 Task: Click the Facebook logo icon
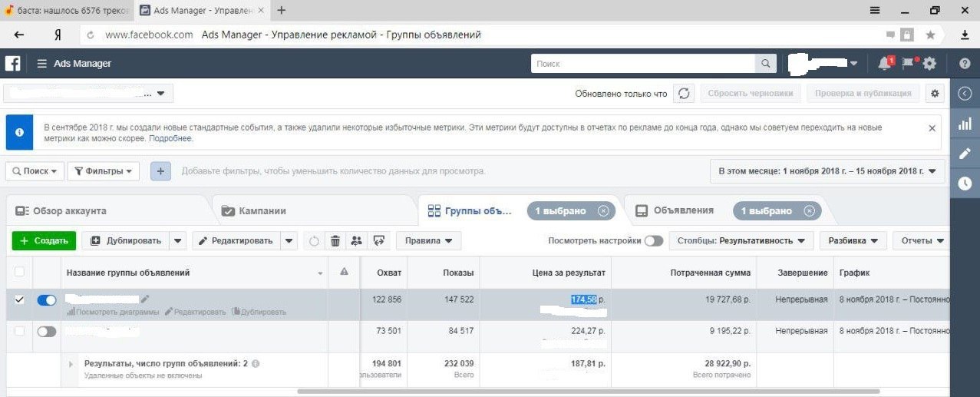pyautogui.click(x=12, y=64)
